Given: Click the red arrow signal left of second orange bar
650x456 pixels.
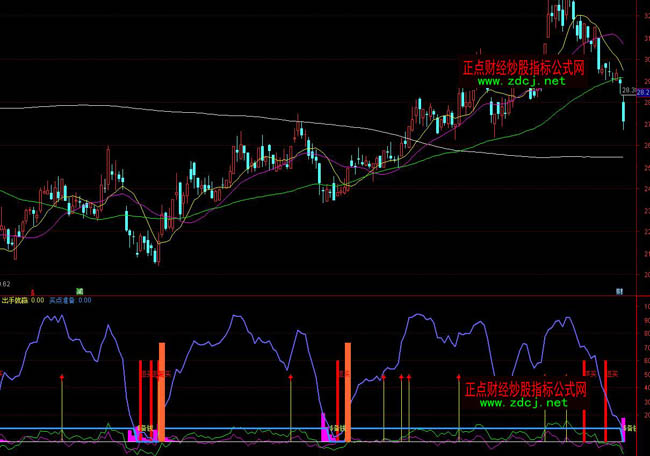Looking at the screenshot, I should tap(291, 378).
